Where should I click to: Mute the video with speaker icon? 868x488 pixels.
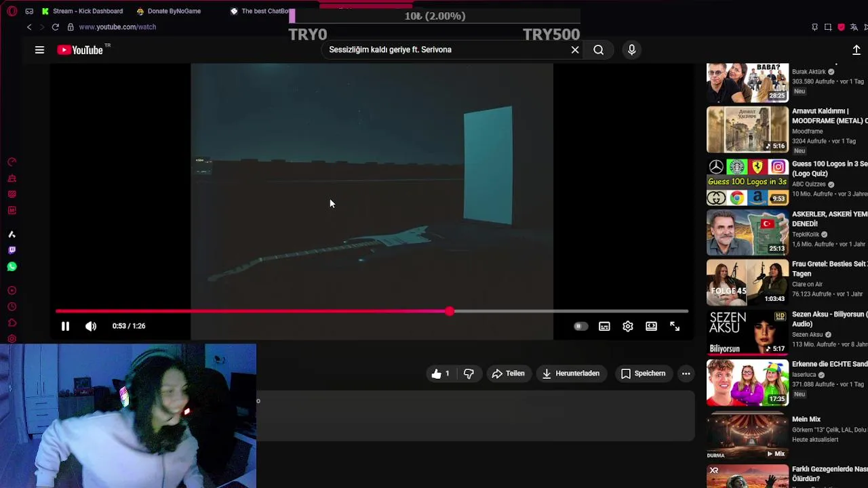[91, 326]
